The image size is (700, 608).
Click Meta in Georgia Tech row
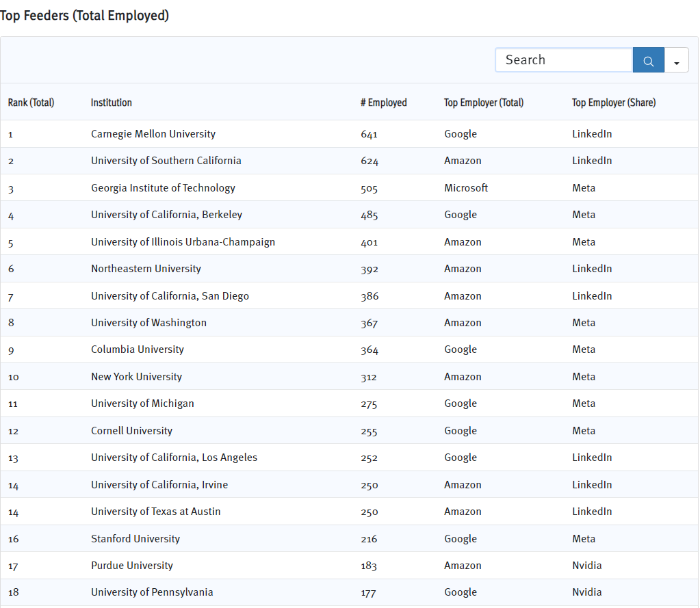(584, 188)
